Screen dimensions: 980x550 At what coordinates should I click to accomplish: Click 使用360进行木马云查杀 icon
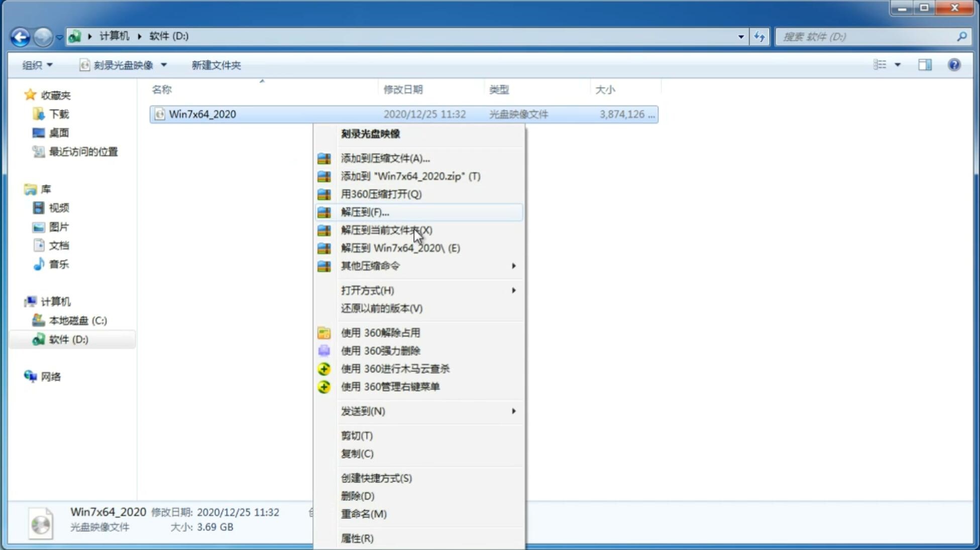click(323, 369)
